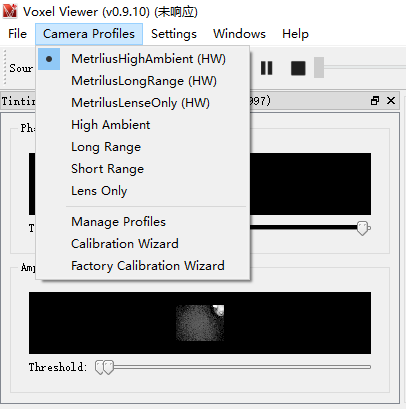Click the toolbar drag handle grip
This screenshot has height=409, width=406.
(5, 67)
